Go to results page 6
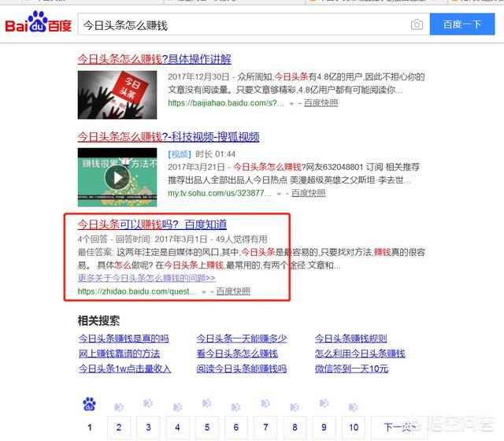The height and width of the screenshot is (441, 504). point(236,428)
